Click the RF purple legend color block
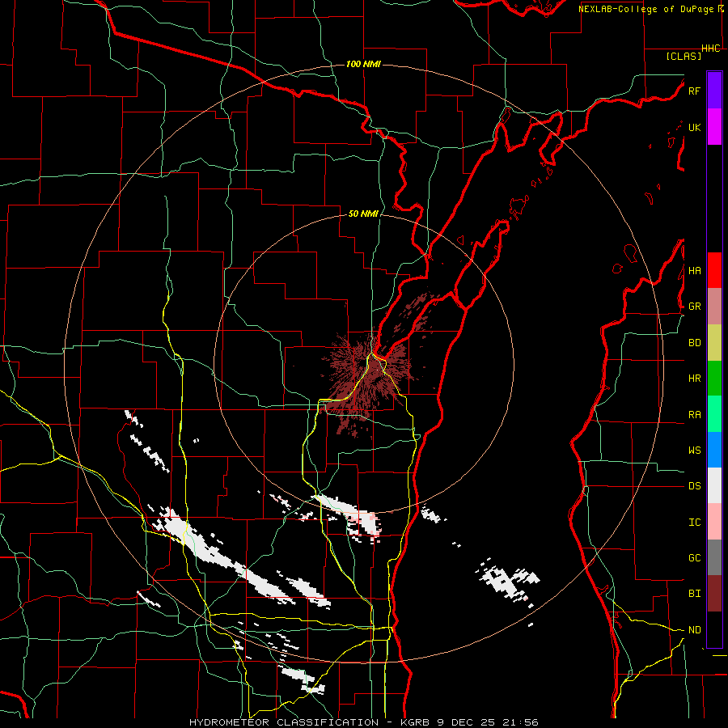 (x=714, y=91)
